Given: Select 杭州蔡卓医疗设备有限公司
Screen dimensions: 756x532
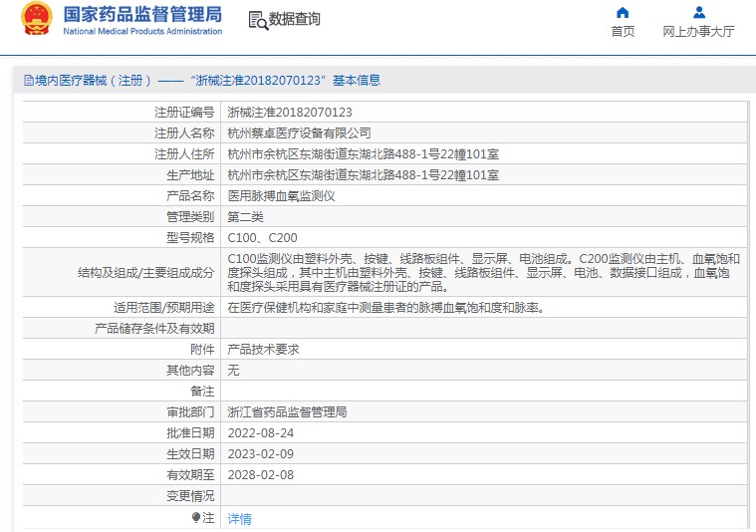Looking at the screenshot, I should click(x=300, y=133).
